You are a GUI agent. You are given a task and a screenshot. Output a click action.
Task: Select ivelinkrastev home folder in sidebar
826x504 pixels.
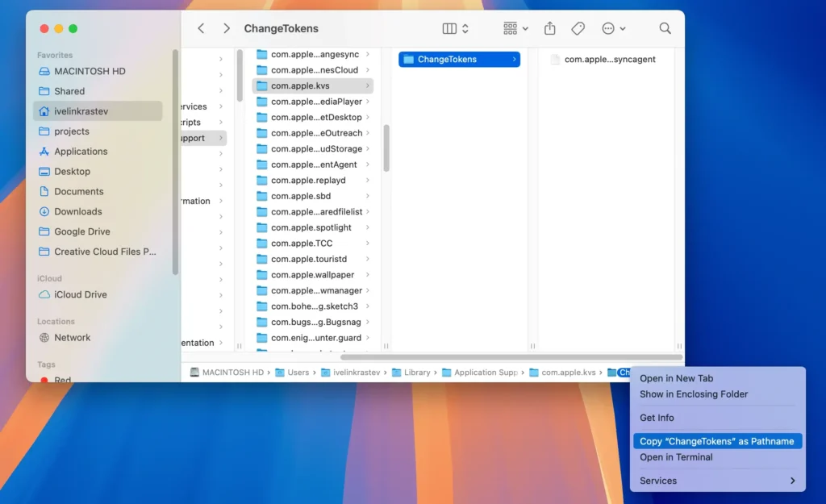click(x=98, y=111)
